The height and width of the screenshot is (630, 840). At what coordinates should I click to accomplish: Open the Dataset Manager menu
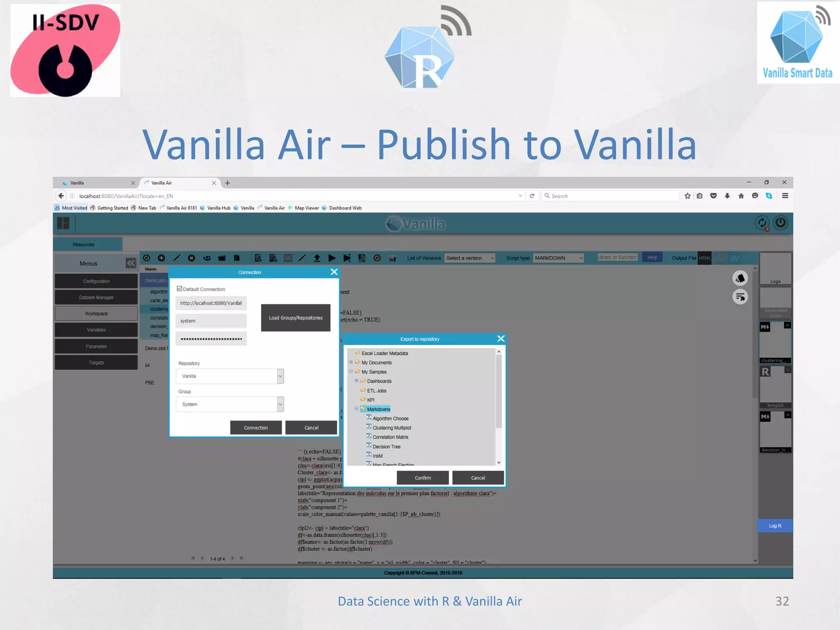click(x=96, y=297)
